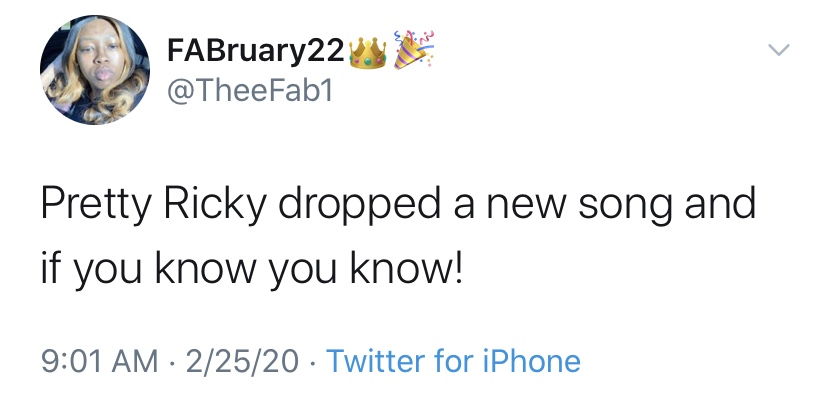Click the "22" in the FABruary22 name

(x=322, y=52)
